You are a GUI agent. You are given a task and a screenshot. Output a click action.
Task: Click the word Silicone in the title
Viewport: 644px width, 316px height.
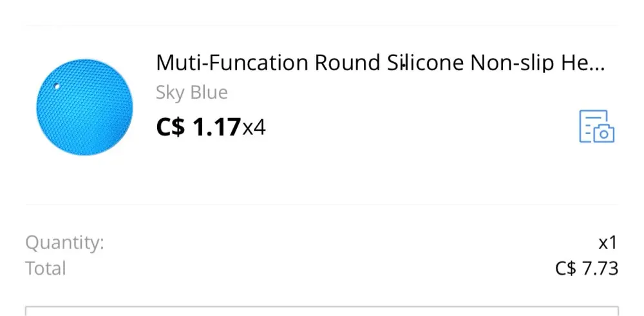(426, 63)
